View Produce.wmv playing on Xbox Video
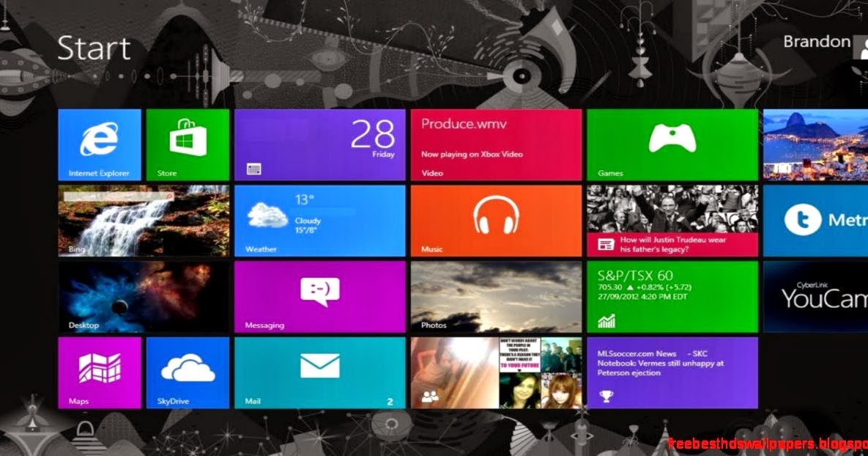This screenshot has width=868, height=456. (495, 144)
